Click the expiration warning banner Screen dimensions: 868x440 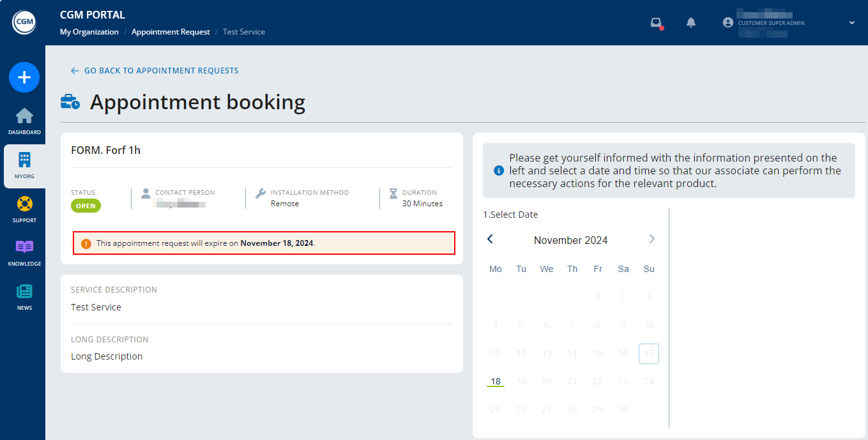pos(264,243)
